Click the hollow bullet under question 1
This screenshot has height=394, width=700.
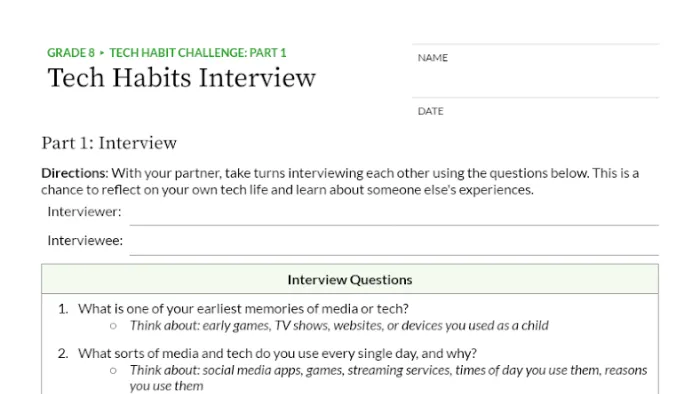pos(113,326)
